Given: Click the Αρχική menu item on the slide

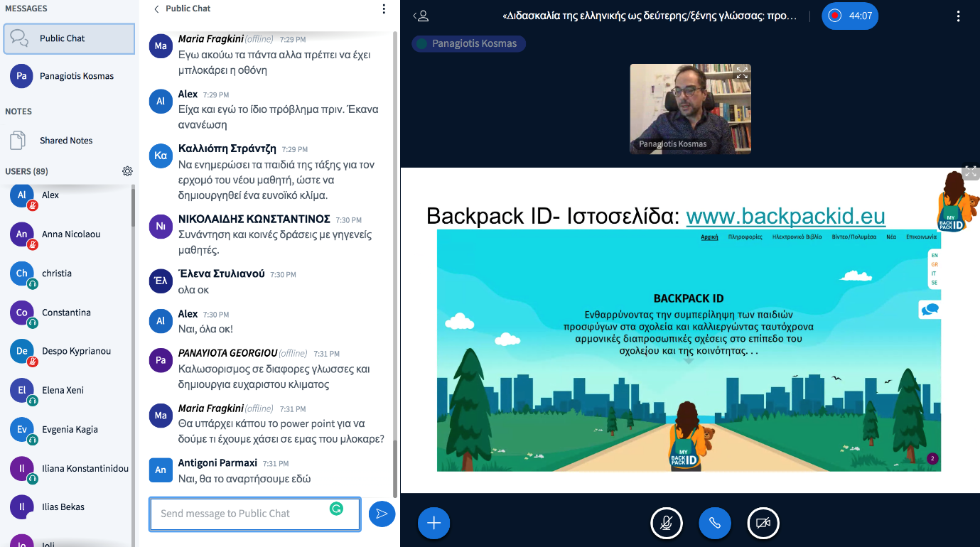Looking at the screenshot, I should [x=710, y=237].
